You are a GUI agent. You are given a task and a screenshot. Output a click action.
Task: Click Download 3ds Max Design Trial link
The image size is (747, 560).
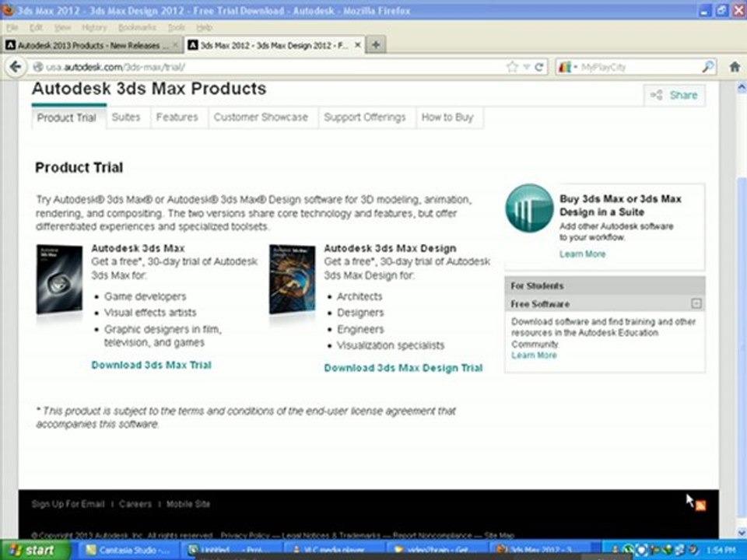point(404,368)
